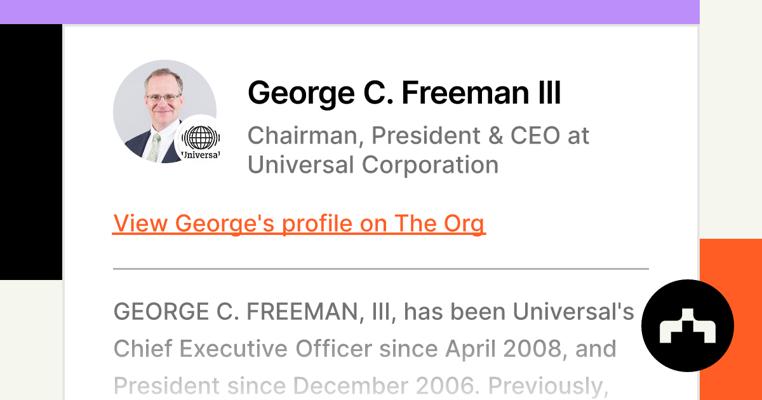This screenshot has height=400, width=762.
Task: Click the George C. Freeman III name heading
Action: point(404,93)
